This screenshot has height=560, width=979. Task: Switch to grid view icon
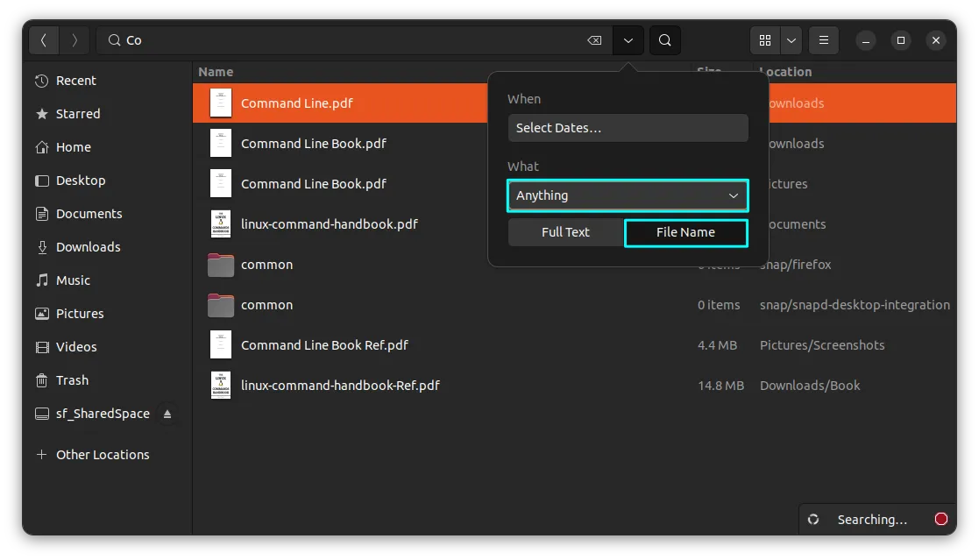765,40
